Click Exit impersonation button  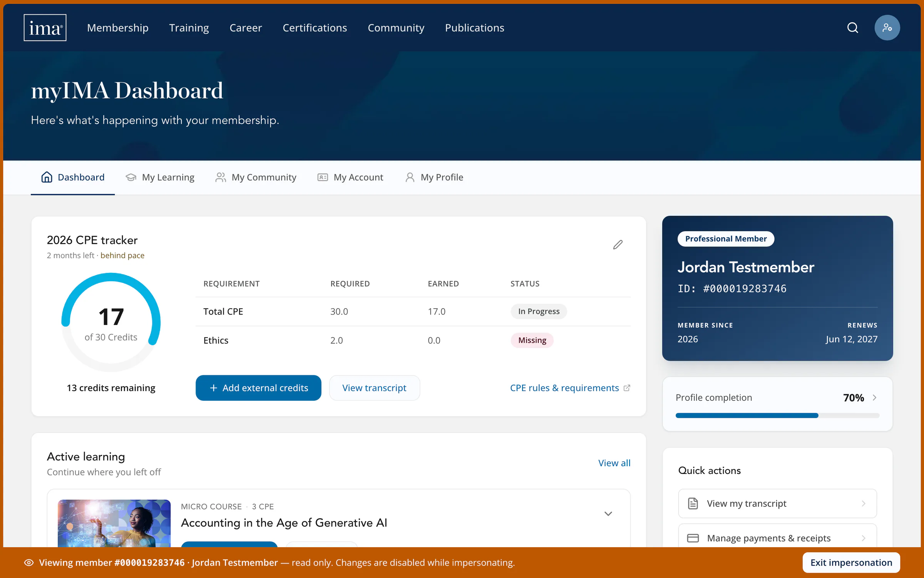tap(851, 563)
